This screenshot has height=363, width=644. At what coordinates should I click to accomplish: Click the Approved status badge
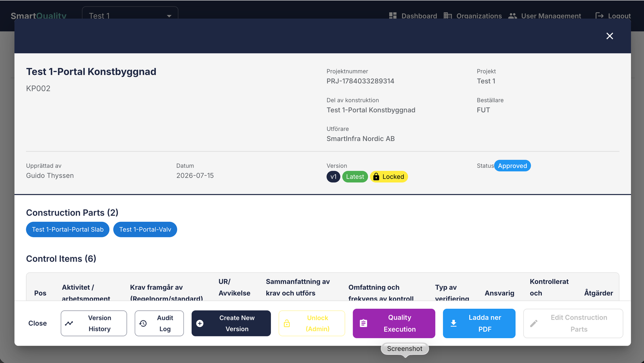pyautogui.click(x=512, y=166)
